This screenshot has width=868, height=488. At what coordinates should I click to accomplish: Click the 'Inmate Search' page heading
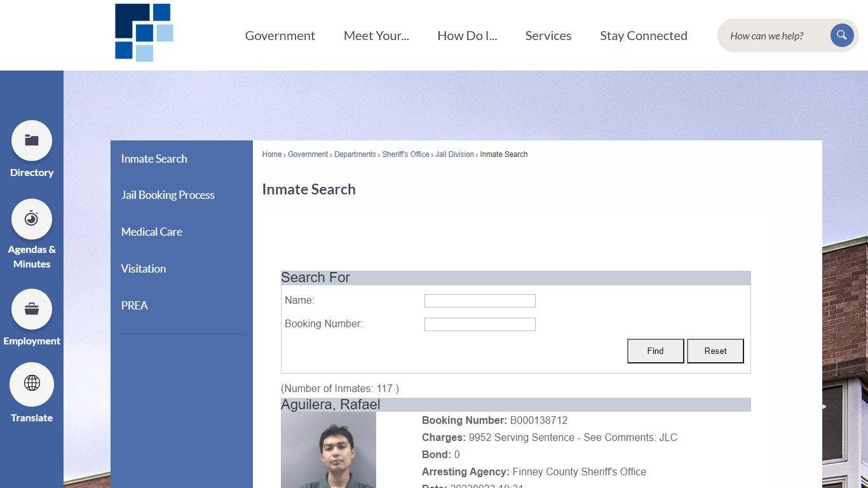[x=309, y=189]
